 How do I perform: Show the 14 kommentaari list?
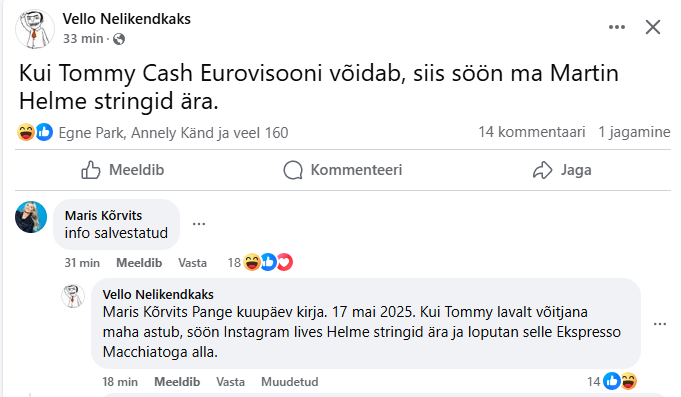tap(532, 132)
